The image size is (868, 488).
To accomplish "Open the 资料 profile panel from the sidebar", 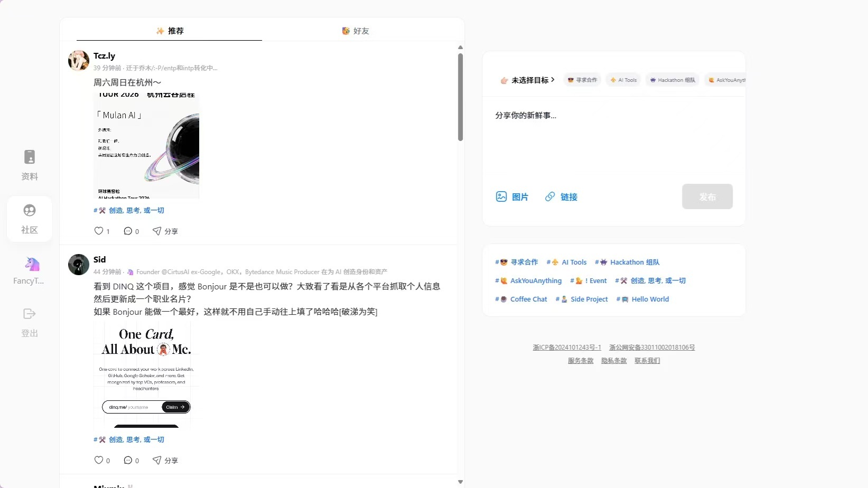I will click(29, 164).
